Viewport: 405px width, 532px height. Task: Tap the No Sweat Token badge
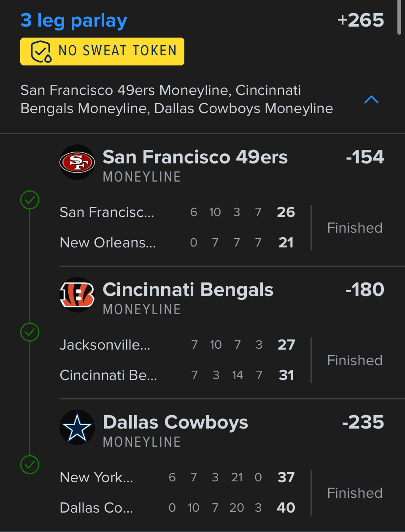(x=102, y=52)
